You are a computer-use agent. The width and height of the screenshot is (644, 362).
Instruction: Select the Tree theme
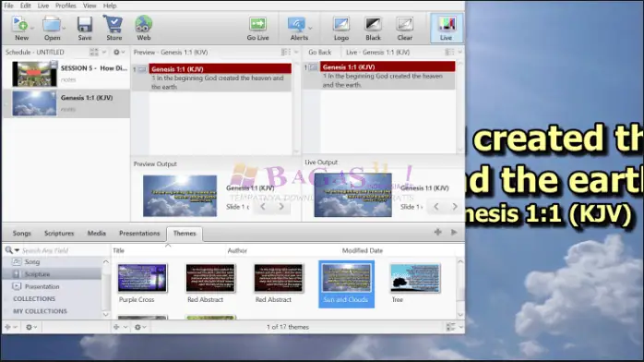click(x=415, y=284)
